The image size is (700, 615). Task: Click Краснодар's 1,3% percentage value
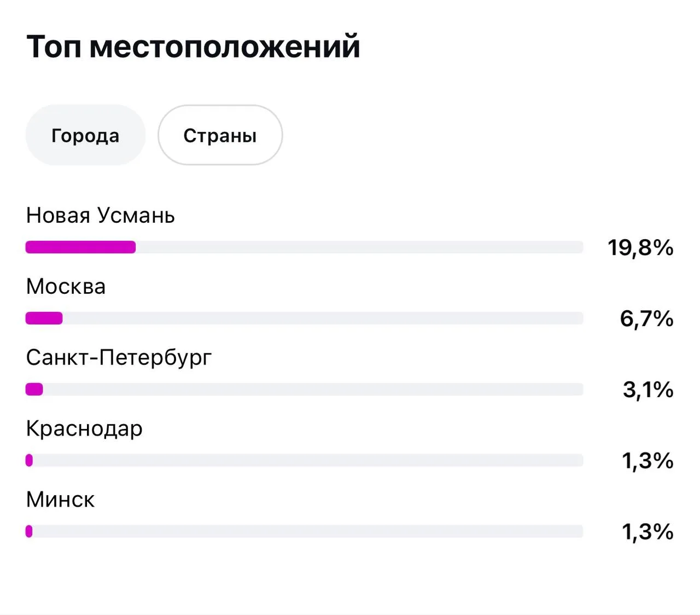pyautogui.click(x=647, y=461)
